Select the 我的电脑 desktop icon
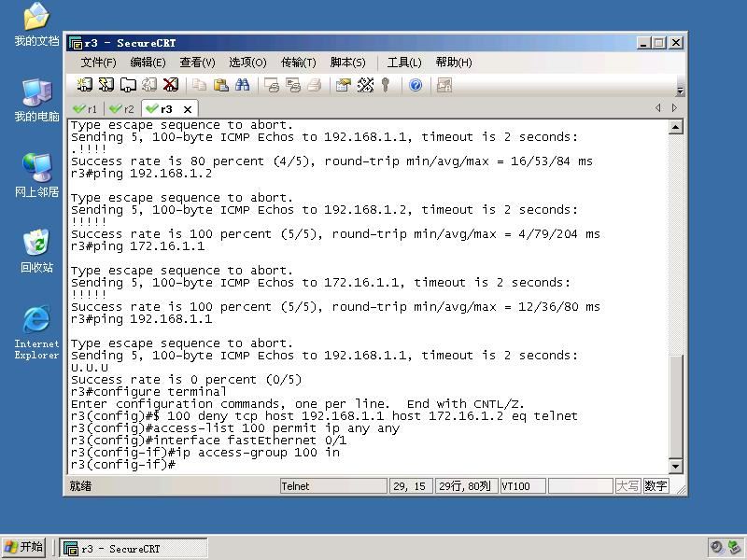 click(x=36, y=100)
